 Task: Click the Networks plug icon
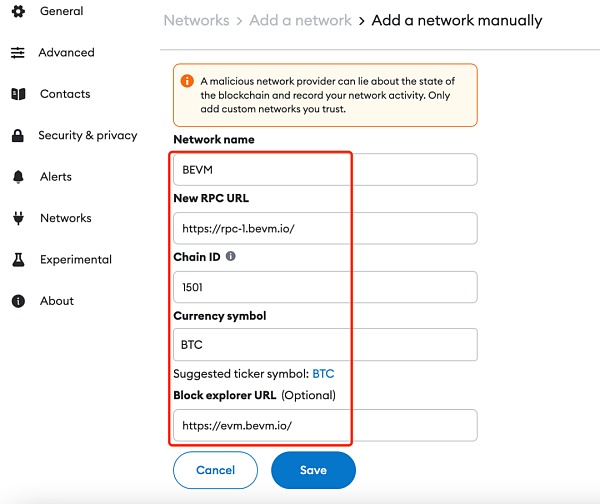[17, 218]
